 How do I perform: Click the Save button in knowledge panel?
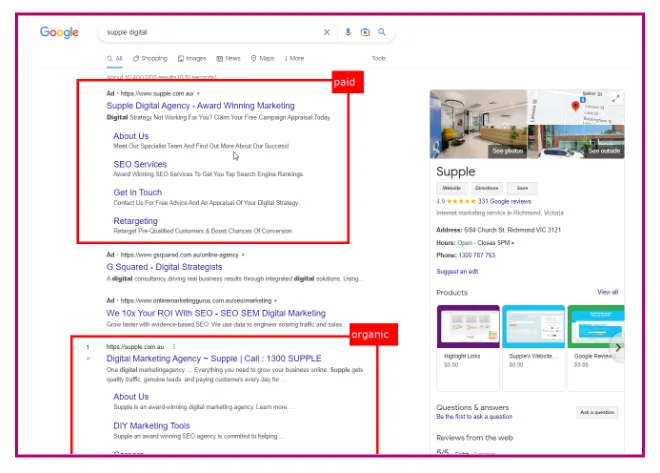point(522,188)
